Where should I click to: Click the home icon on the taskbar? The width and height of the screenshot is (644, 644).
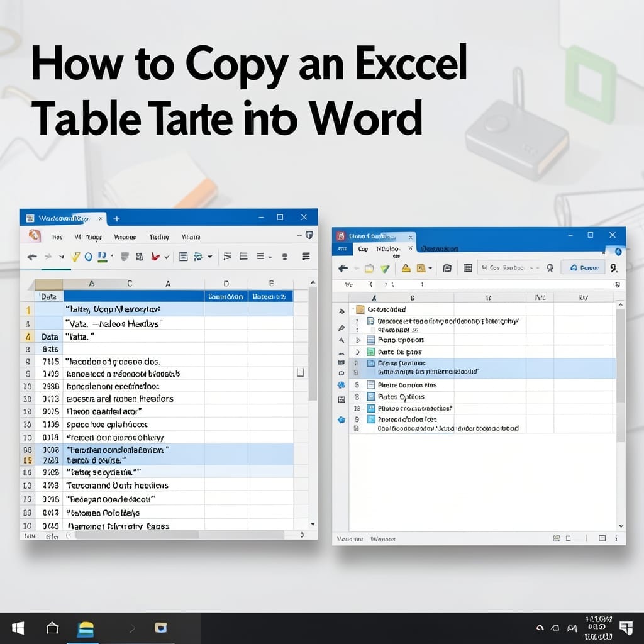[x=53, y=628]
